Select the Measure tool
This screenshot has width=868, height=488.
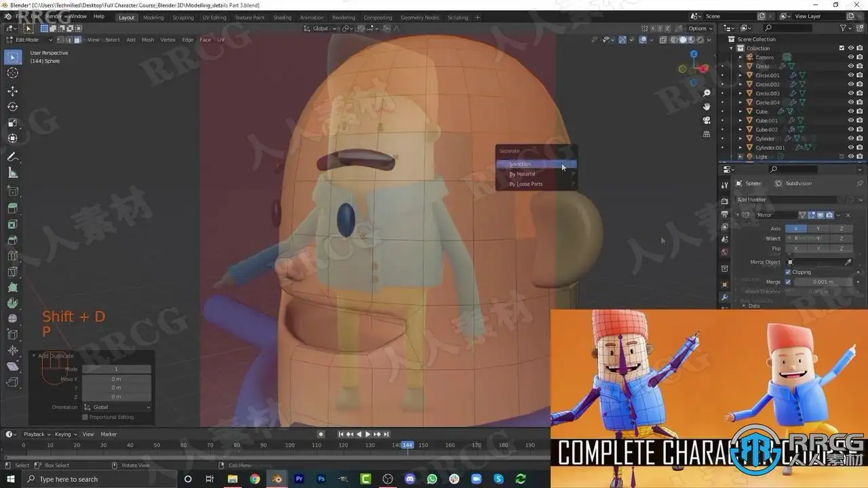[x=13, y=173]
